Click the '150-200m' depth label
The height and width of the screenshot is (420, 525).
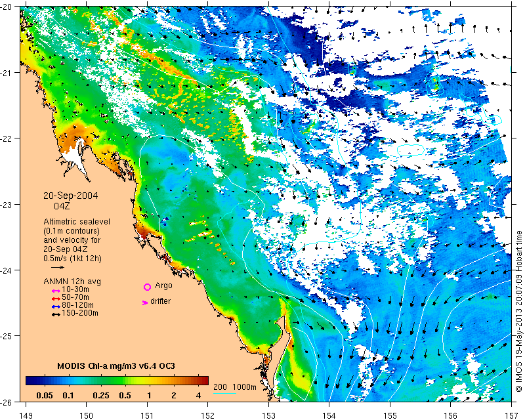80,313
